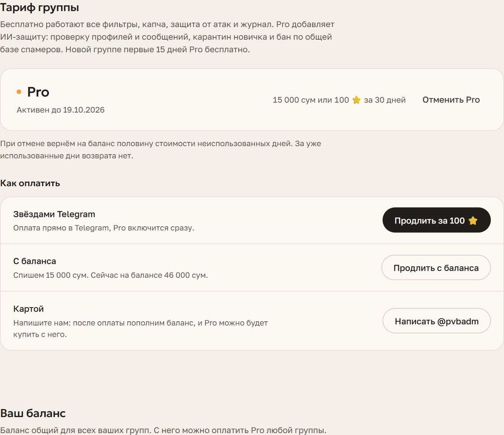
Task: Click the text Активен до 19.10.2026
Action: click(x=61, y=110)
